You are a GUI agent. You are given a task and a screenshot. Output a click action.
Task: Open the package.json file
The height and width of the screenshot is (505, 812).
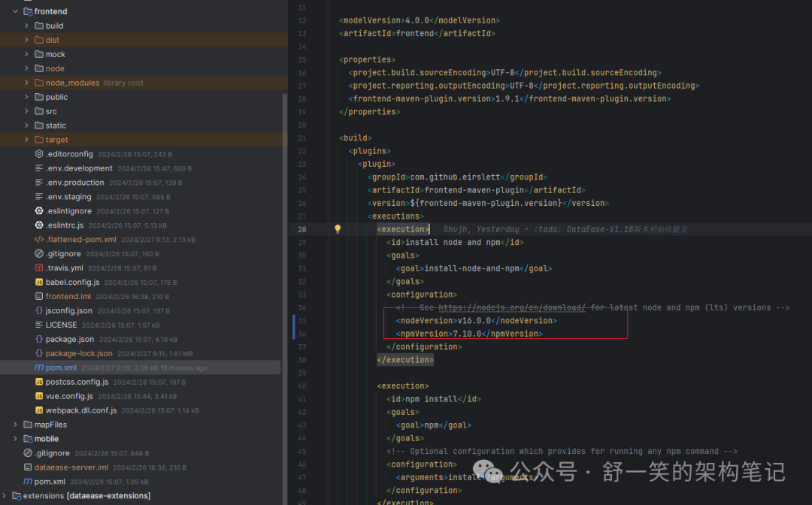69,339
